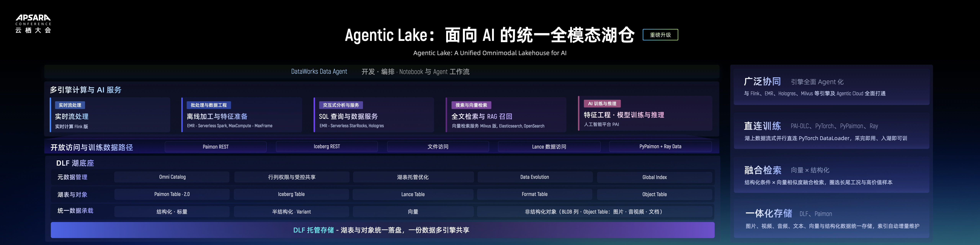Click the 实时计算 Flink 版 text
The width and height of the screenshot is (980, 245).
[x=72, y=127]
